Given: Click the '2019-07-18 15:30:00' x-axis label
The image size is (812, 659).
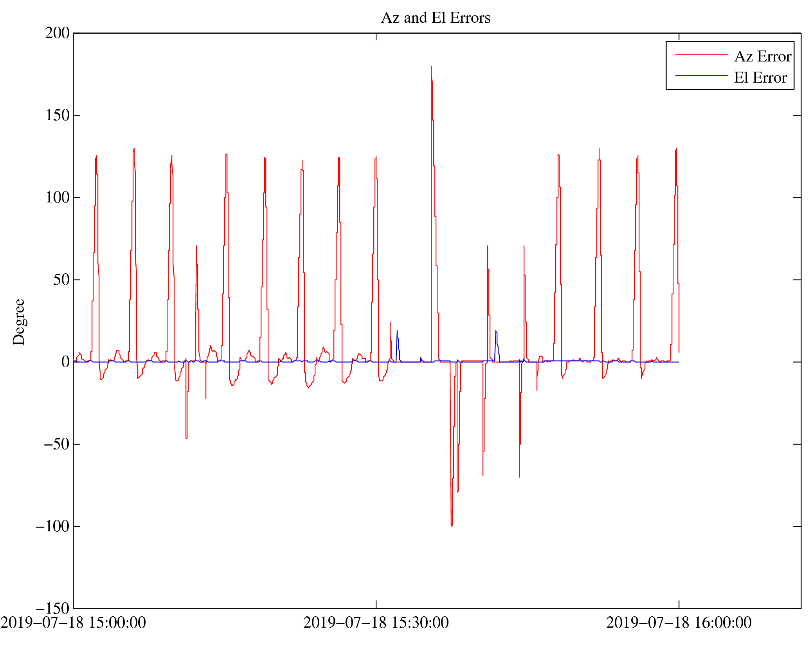Looking at the screenshot, I should [376, 623].
